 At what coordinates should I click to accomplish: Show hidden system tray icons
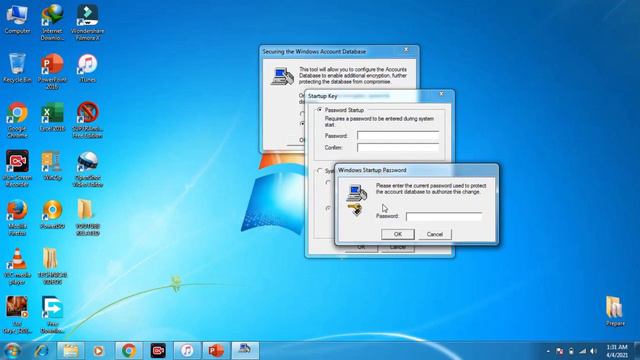[x=548, y=351]
